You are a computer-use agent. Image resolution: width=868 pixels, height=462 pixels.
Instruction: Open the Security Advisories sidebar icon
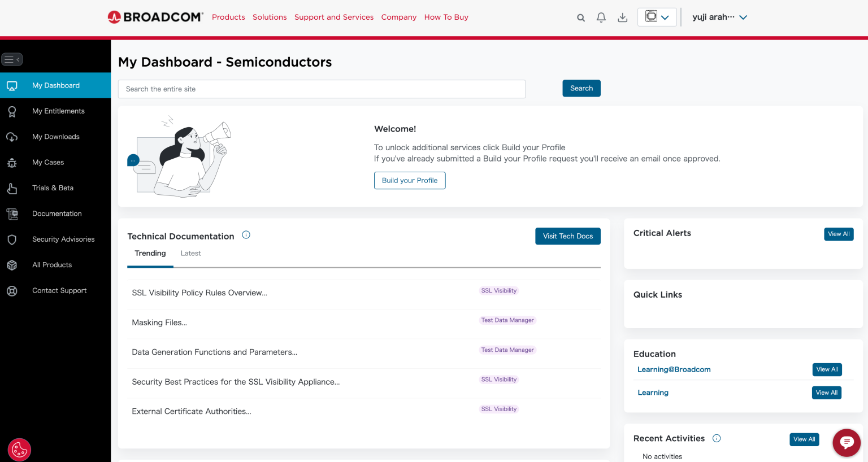pos(12,239)
